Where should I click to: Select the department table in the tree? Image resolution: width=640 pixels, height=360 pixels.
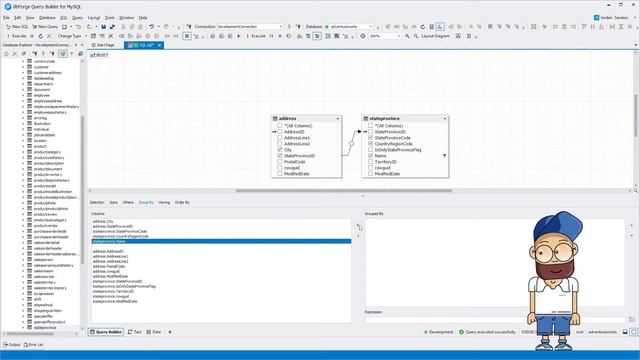43,84
